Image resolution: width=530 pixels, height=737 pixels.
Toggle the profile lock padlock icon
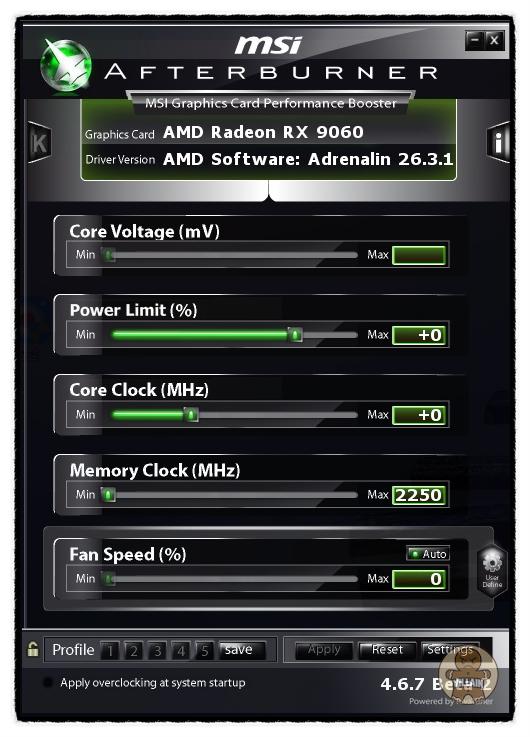click(x=33, y=650)
